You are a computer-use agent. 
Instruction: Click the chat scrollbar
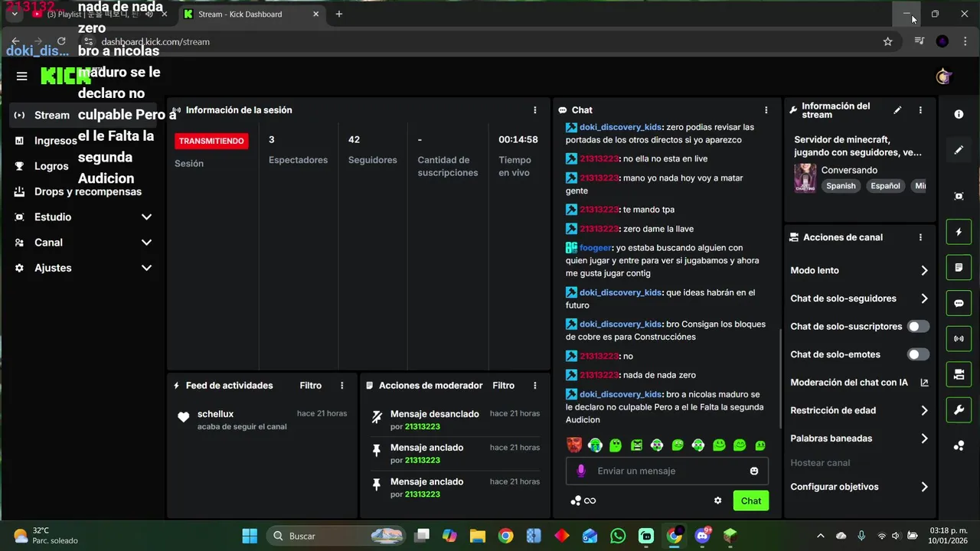coord(780,379)
